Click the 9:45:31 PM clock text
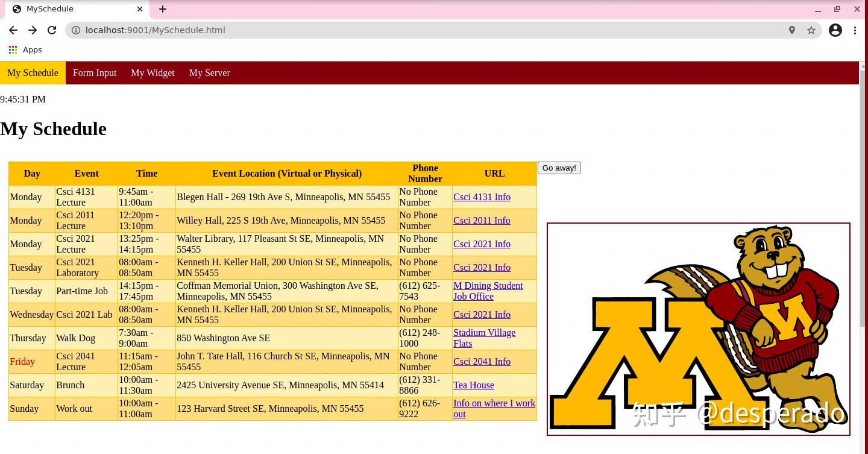The width and height of the screenshot is (868, 454). (23, 99)
